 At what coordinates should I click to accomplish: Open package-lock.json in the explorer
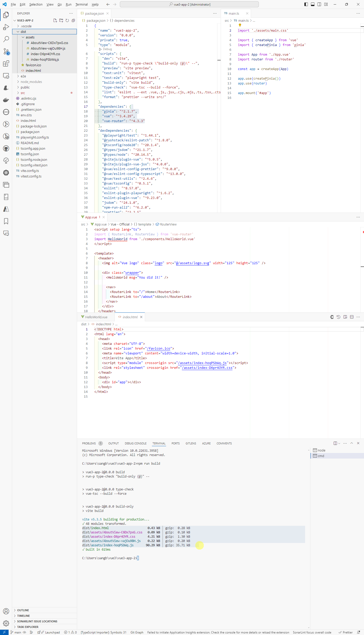click(34, 126)
